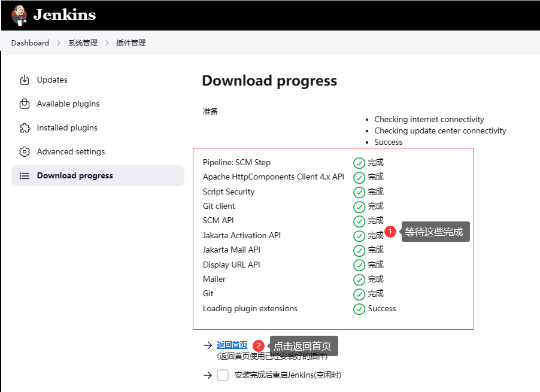Click Apache HttpComponents Client 4.x API text
The image size is (540, 392).
click(274, 177)
